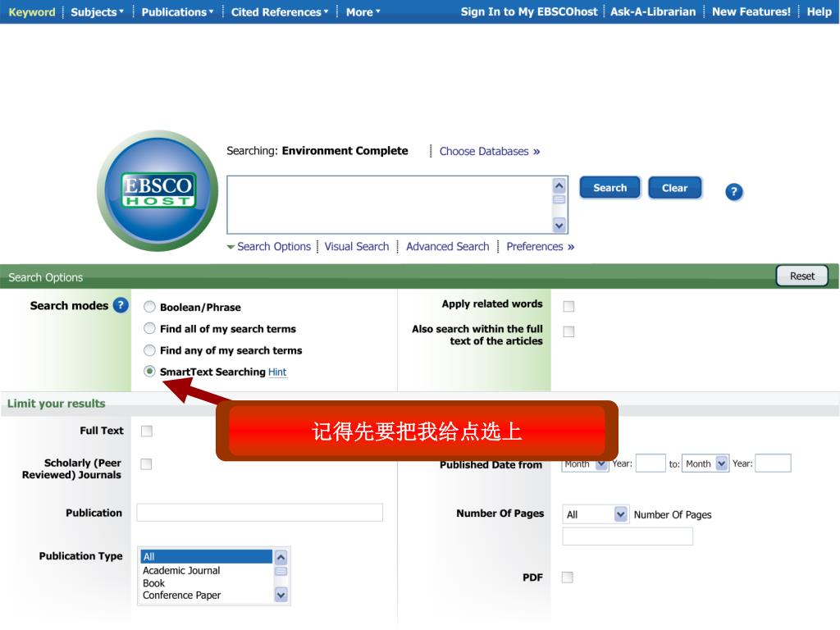
Task: Click Publication Type list up arrow
Action: (281, 557)
